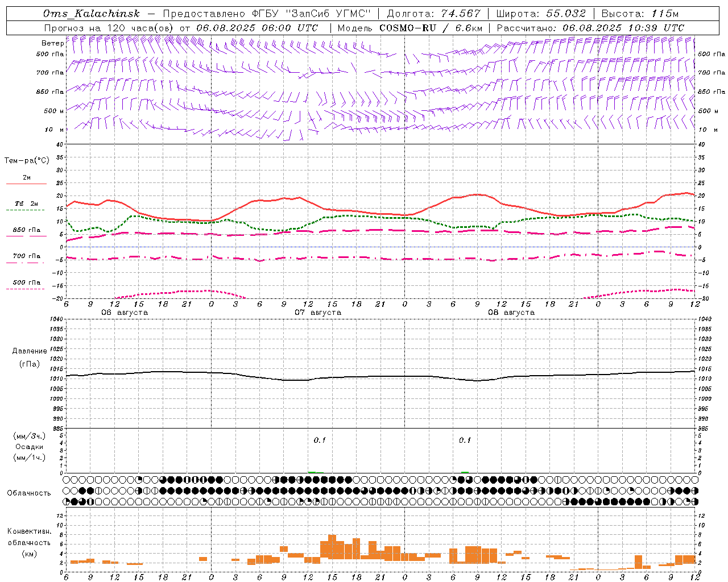Click the (мм/3ч.) precipitation unit label
This screenshot has width=728, height=582.
click(x=30, y=436)
